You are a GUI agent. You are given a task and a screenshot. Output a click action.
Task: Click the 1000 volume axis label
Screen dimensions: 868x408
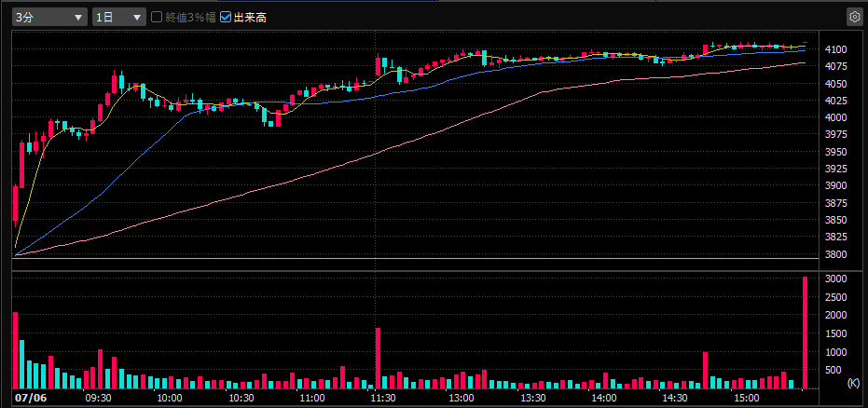pyautogui.click(x=835, y=352)
